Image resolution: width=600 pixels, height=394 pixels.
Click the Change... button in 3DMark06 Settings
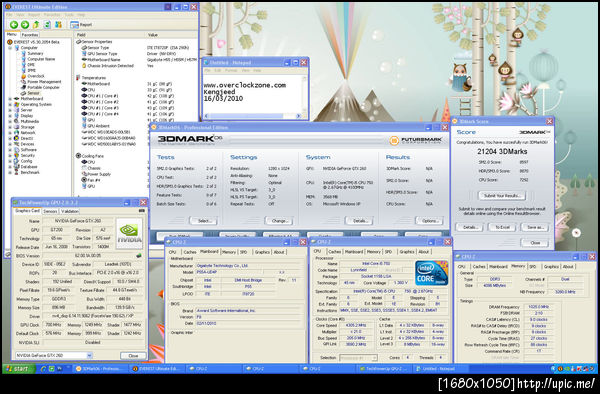pos(279,221)
